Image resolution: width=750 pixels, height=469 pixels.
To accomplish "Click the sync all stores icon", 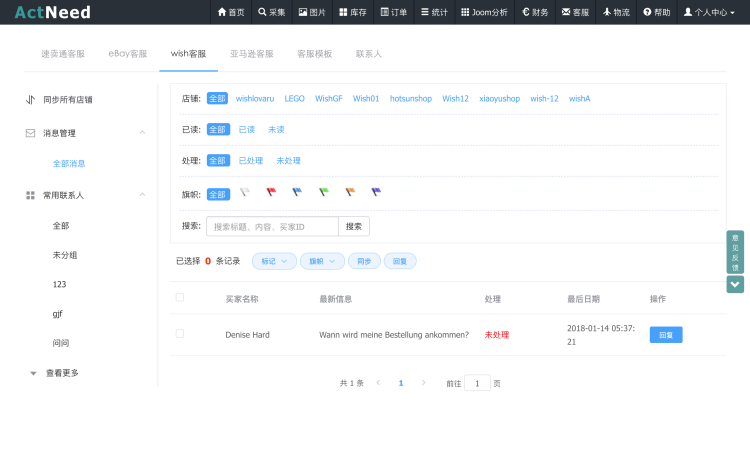I will point(30,100).
